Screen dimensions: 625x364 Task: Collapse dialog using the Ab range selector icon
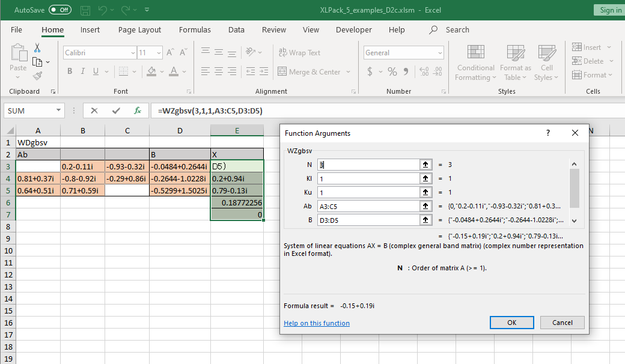click(425, 206)
